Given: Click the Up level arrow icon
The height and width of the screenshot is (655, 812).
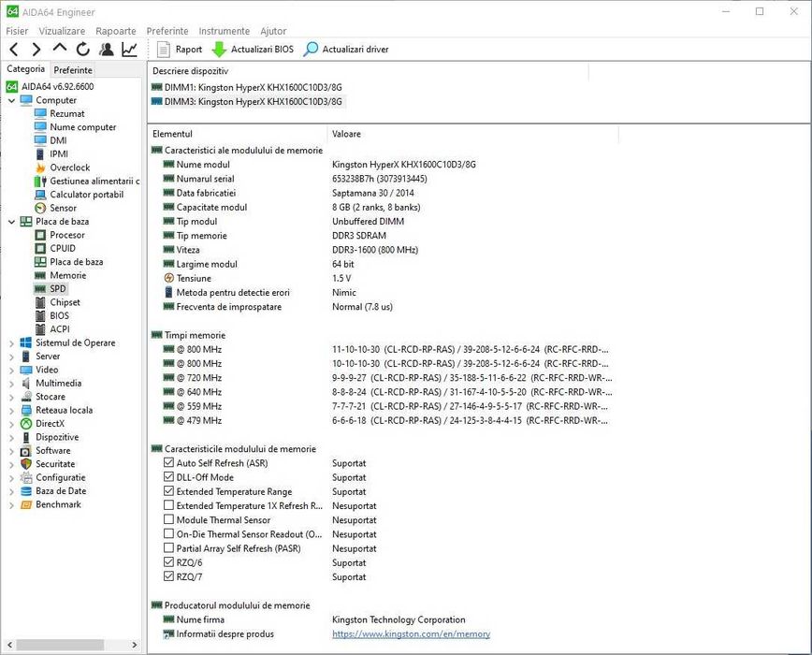Looking at the screenshot, I should point(60,48).
